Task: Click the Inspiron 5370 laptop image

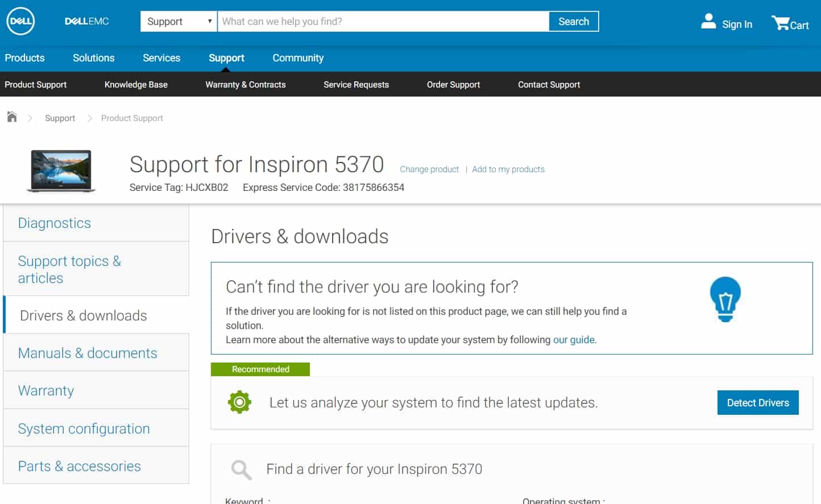Action: pyautogui.click(x=61, y=171)
